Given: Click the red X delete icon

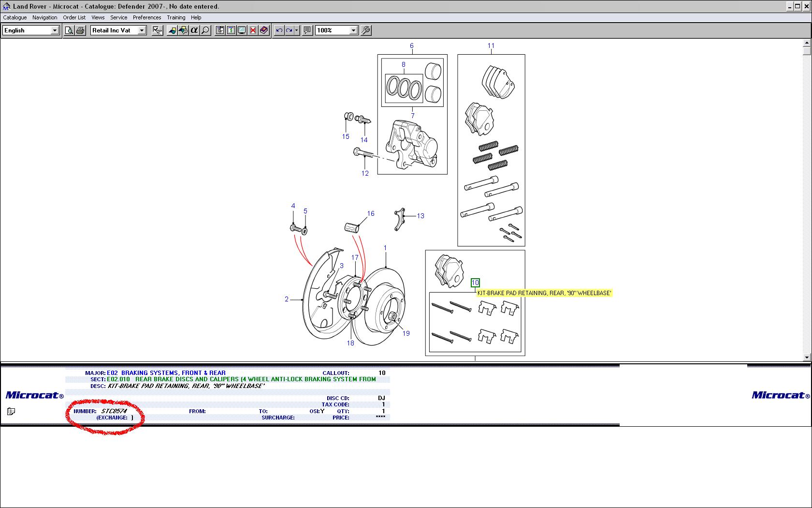Looking at the screenshot, I should coord(253,30).
